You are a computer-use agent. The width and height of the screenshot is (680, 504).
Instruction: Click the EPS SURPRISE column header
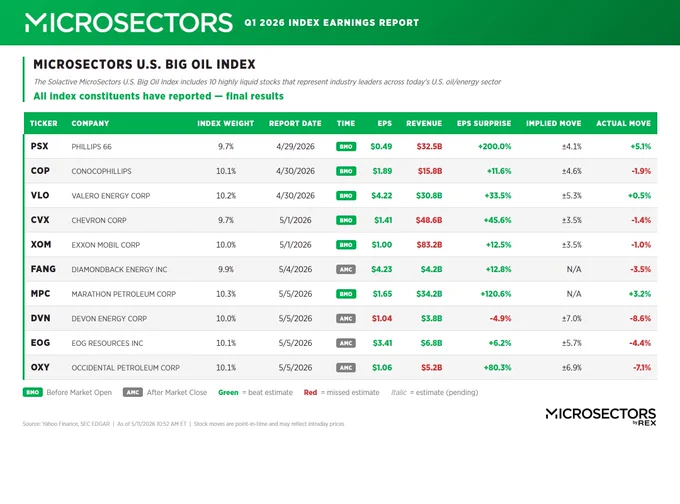tap(484, 123)
